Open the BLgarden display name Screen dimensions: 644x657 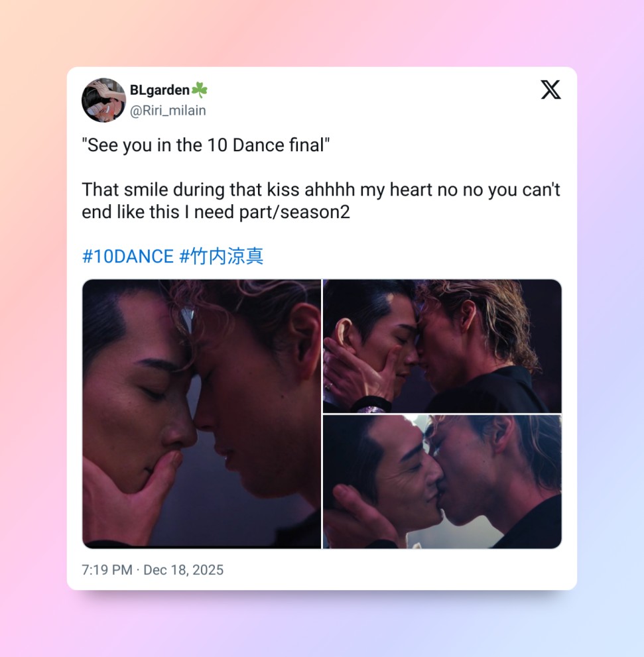tap(159, 90)
